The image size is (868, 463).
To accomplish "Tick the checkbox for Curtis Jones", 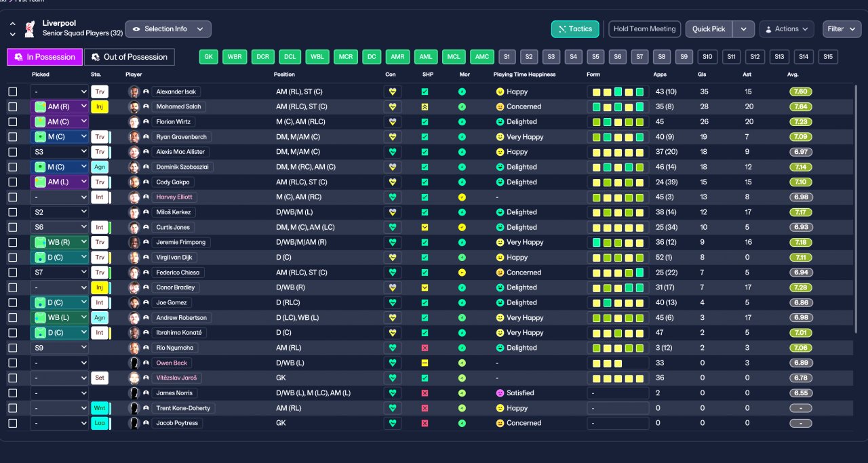I will pos(13,227).
